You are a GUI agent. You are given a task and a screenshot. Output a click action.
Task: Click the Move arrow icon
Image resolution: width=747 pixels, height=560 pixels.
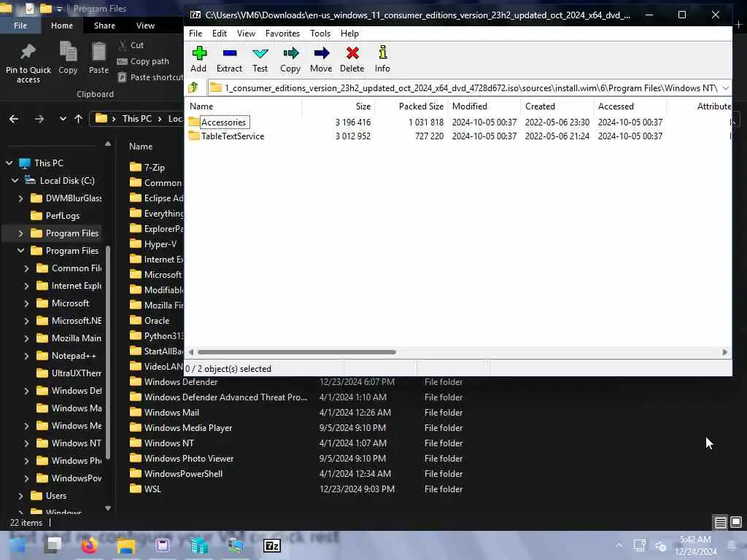321,59
